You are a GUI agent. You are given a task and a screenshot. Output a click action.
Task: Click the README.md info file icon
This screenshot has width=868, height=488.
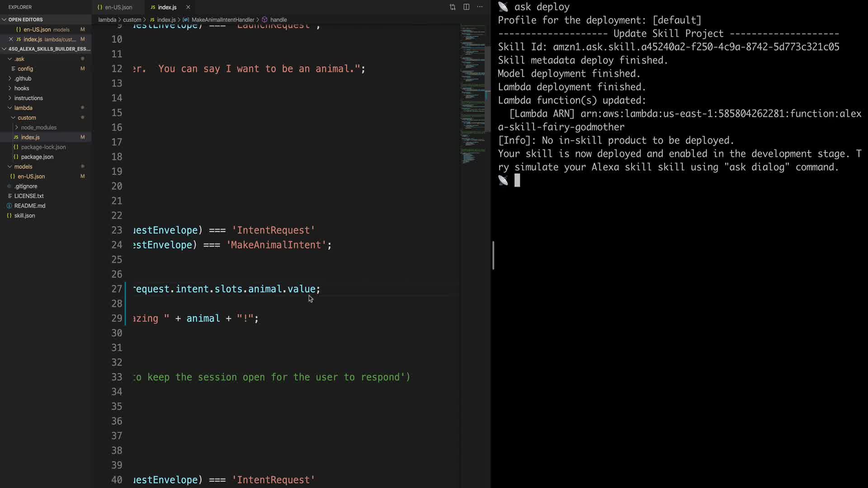[x=9, y=206]
